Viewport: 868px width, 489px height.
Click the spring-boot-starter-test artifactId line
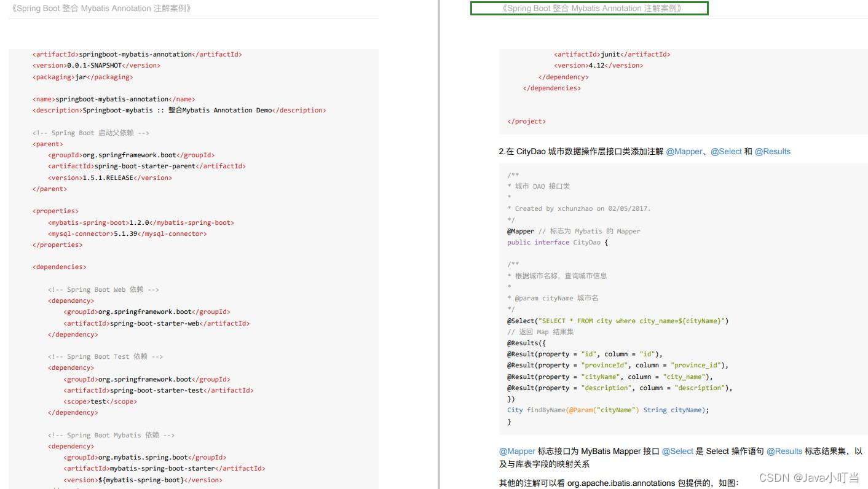pyautogui.click(x=159, y=390)
